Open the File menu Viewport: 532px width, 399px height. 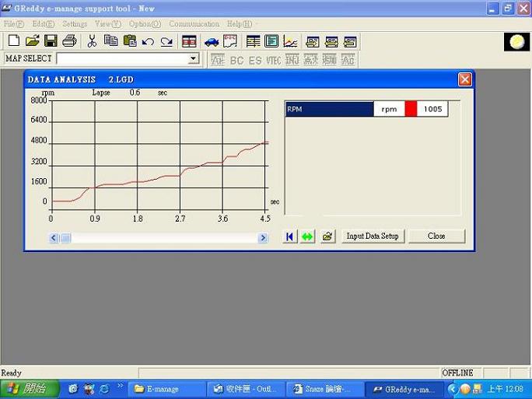14,24
